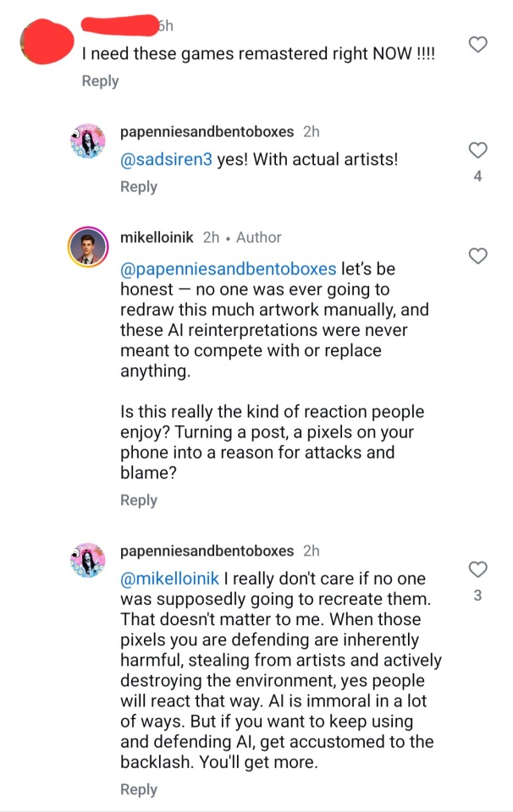Open the papenniesandbentoboxes username above '@sadsiren3' comment
Image resolution: width=513 pixels, height=812 pixels.
click(207, 132)
